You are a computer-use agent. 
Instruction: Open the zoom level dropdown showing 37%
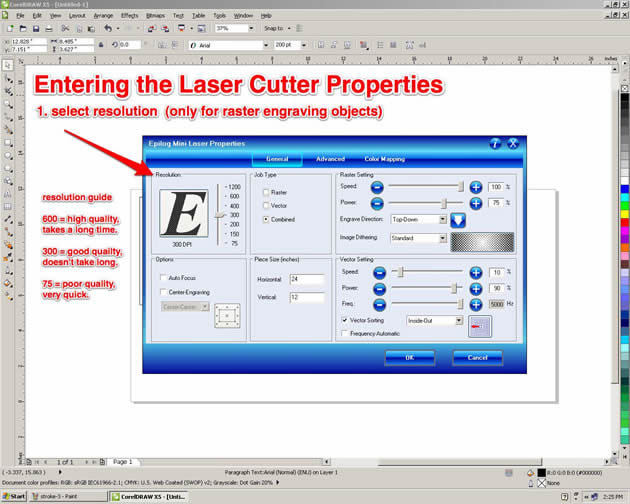pos(251,29)
